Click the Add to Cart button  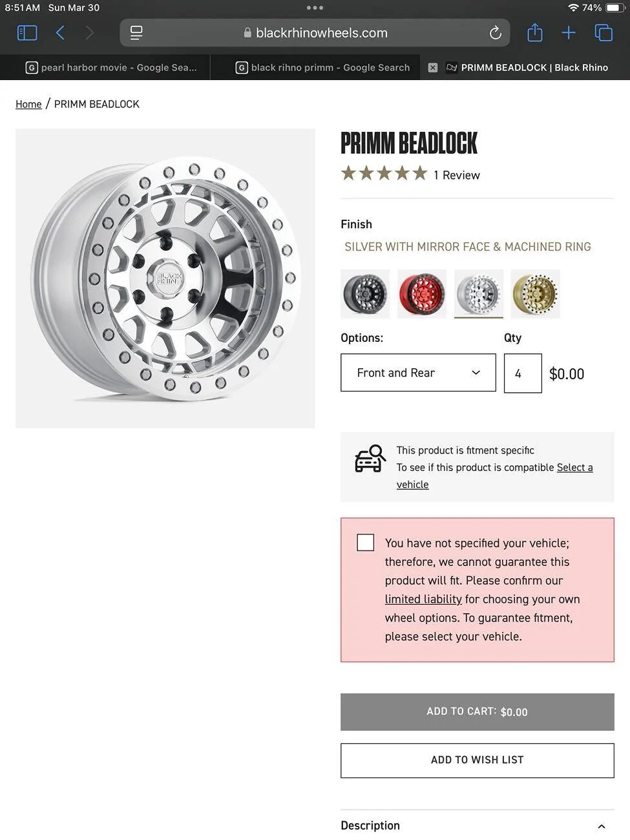click(x=477, y=711)
